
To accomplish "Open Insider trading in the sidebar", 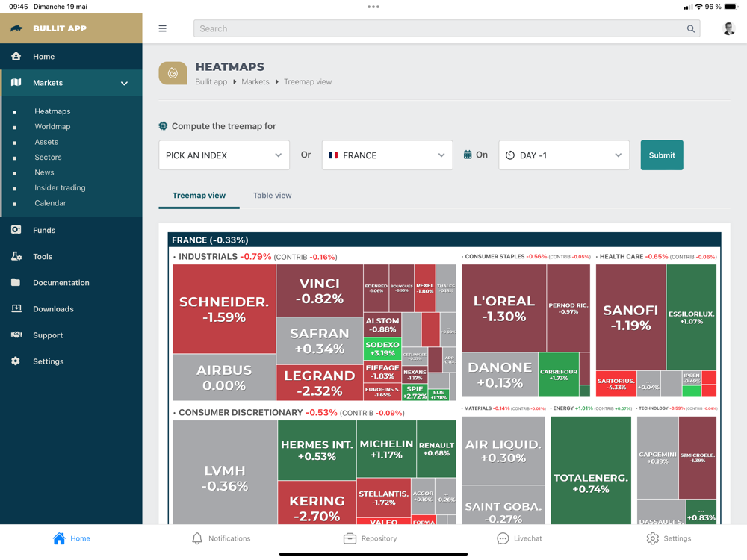I will (60, 187).
